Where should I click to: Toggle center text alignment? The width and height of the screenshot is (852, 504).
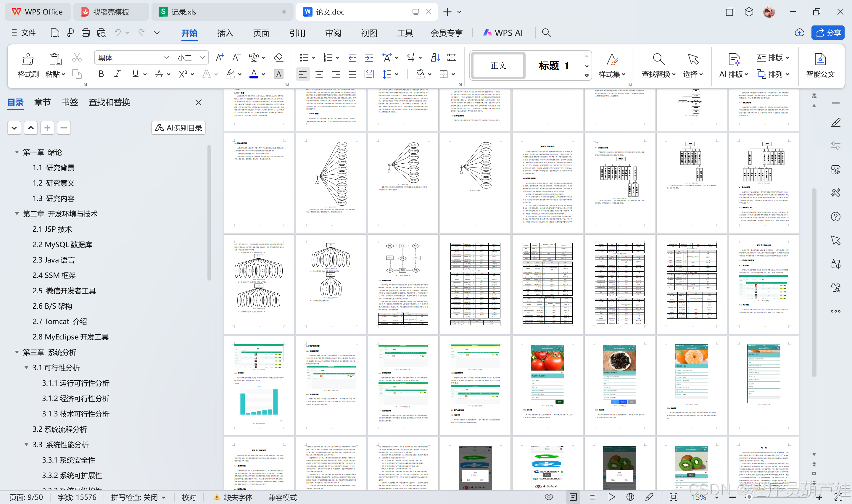point(319,74)
